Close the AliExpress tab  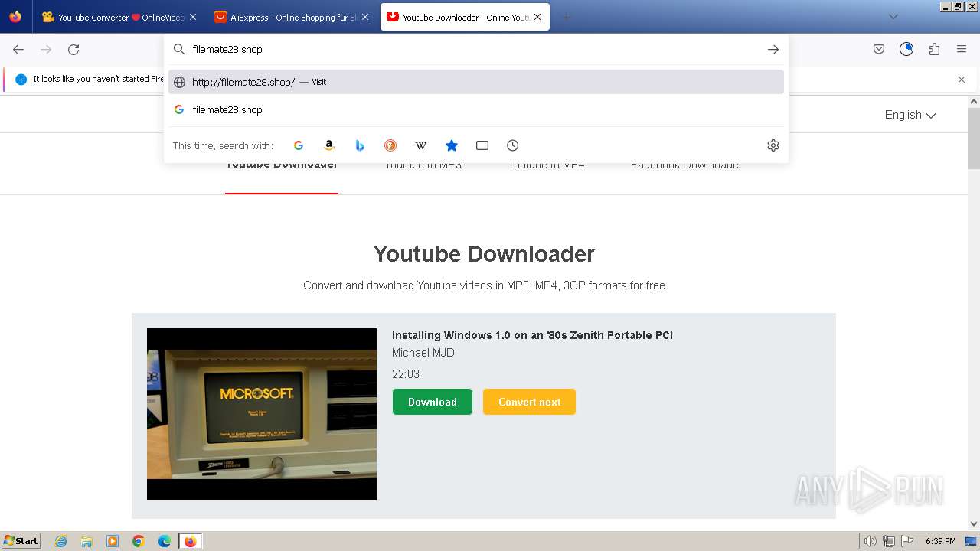(x=365, y=17)
